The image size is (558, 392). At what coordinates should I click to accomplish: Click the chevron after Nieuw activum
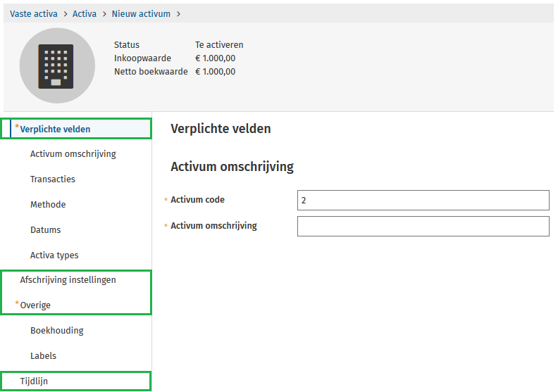178,14
